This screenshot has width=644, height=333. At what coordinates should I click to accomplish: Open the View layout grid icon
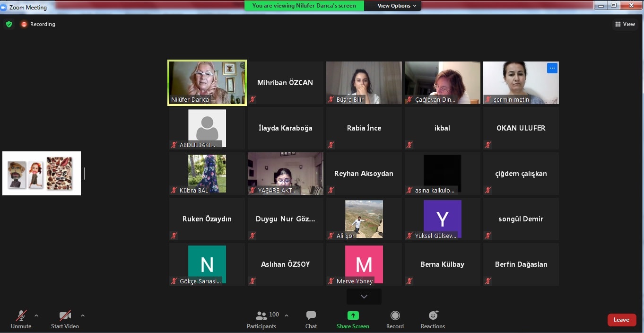(625, 24)
